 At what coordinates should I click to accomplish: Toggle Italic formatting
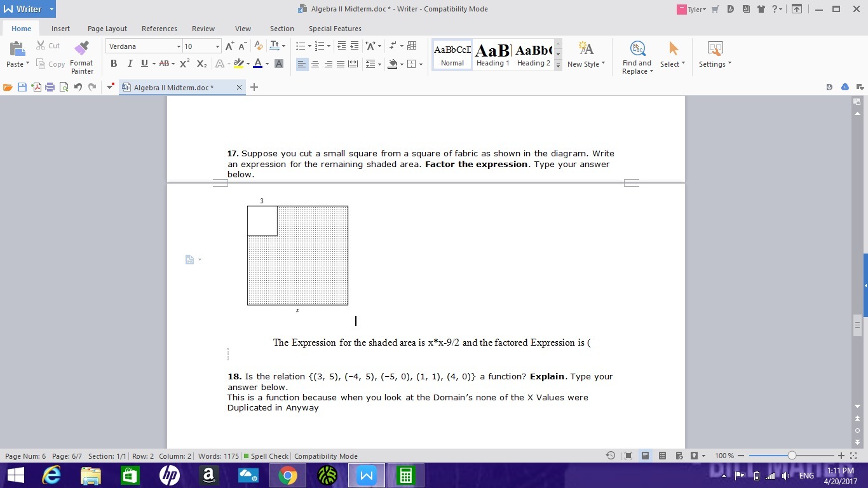[x=130, y=64]
